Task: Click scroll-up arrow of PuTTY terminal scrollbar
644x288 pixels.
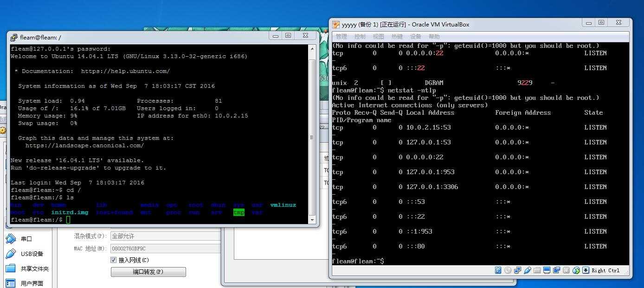Action: point(312,49)
